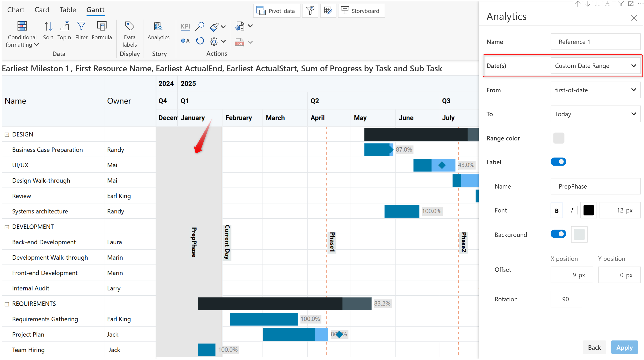Toggle Data labels display
This screenshot has width=644, height=360.
pos(129,26)
